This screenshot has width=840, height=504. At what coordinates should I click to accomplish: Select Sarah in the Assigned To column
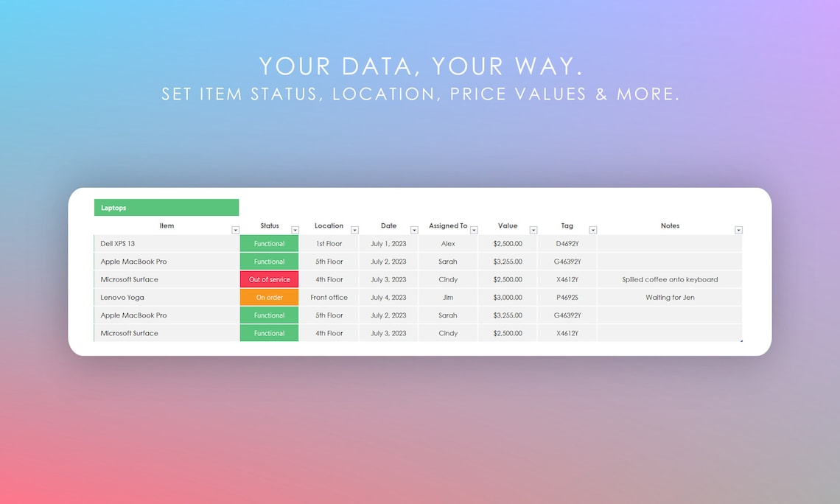[x=448, y=262]
